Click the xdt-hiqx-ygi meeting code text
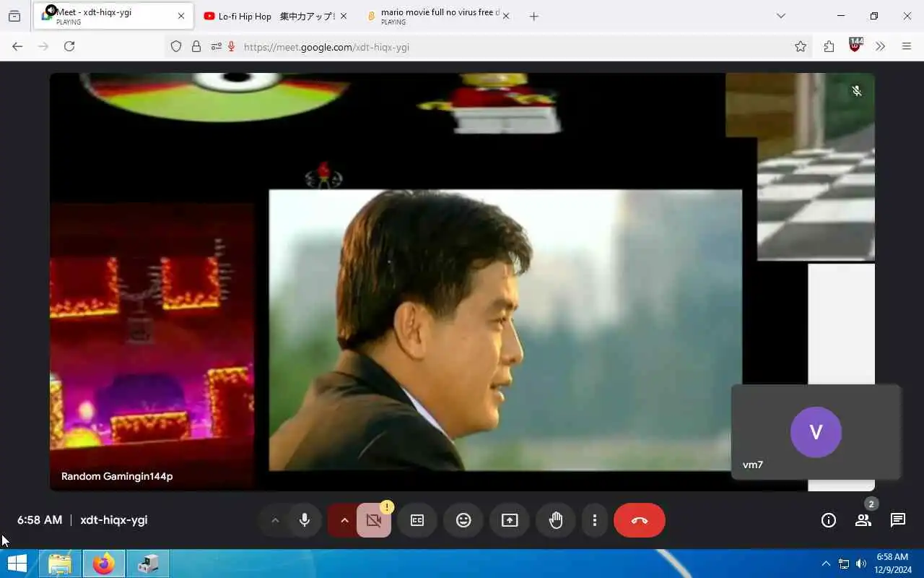Viewport: 924px width, 578px height. [x=114, y=520]
